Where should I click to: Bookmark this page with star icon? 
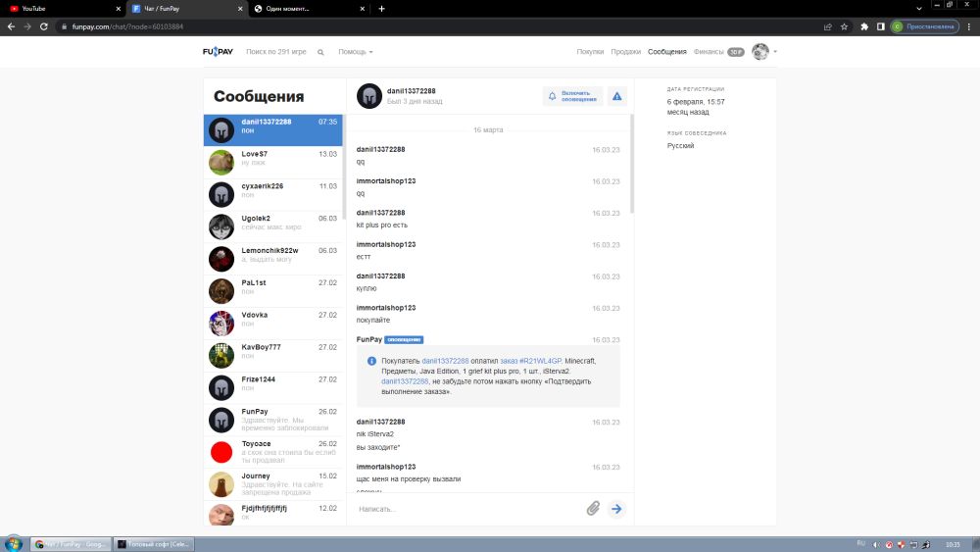845,26
